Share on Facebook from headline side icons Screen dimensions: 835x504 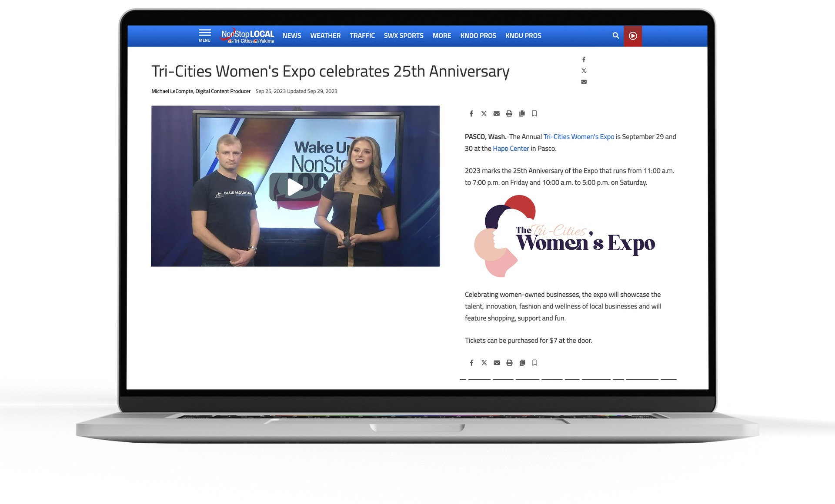pyautogui.click(x=584, y=60)
